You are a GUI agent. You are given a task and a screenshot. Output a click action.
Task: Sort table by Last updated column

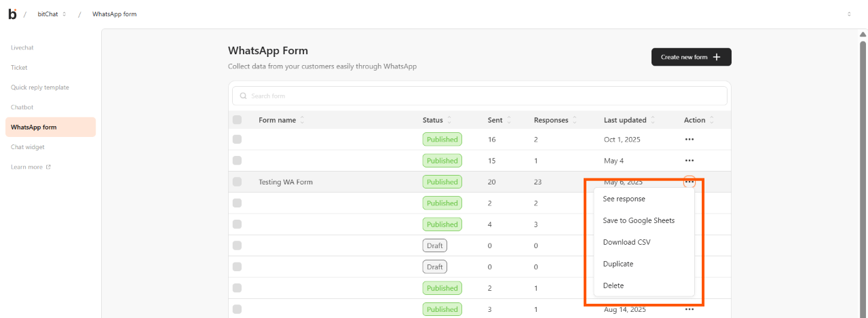[653, 120]
